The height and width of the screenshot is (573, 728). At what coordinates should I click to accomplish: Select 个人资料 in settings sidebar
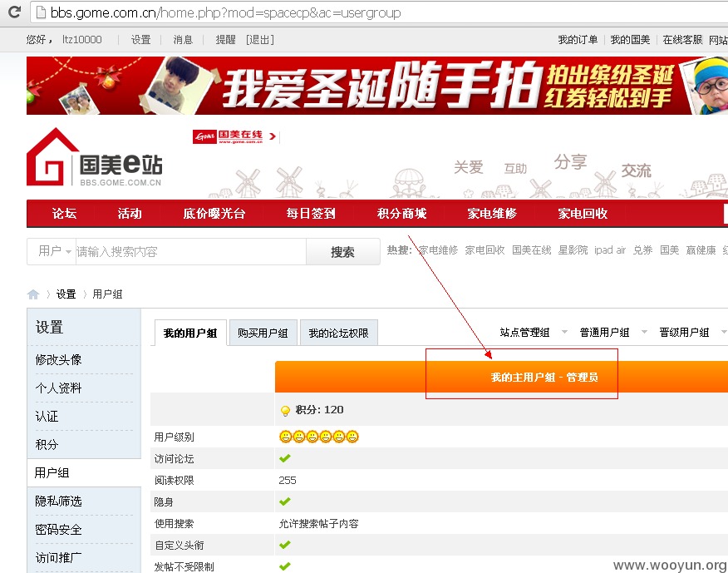pos(58,388)
